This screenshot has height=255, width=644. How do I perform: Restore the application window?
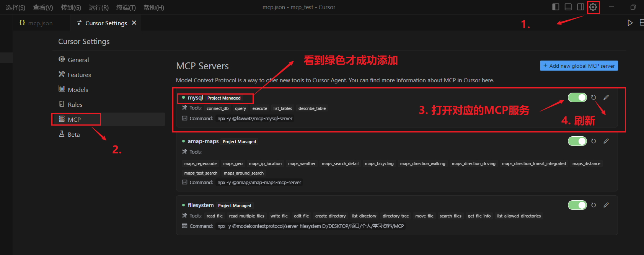633,7
